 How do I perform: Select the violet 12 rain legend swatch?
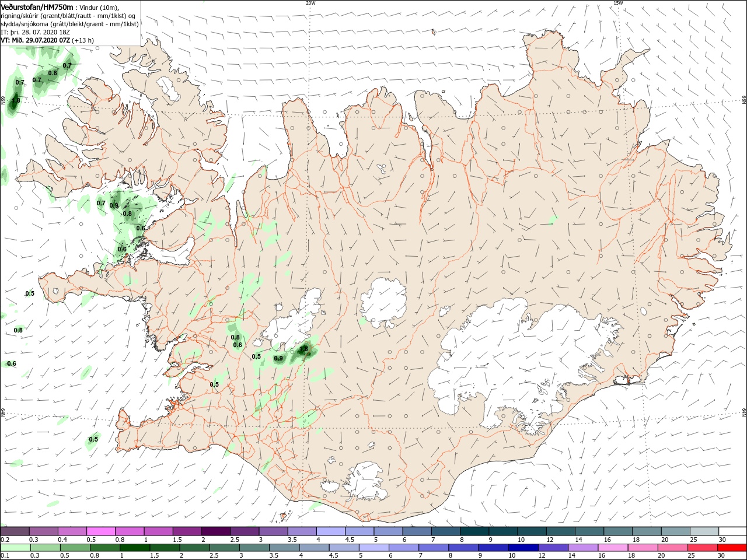[x=553, y=548]
